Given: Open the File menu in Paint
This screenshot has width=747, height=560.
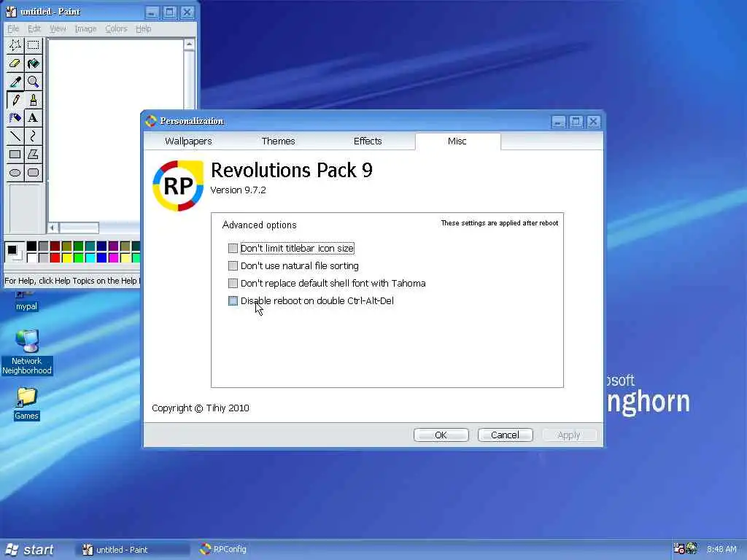Looking at the screenshot, I should tap(13, 28).
